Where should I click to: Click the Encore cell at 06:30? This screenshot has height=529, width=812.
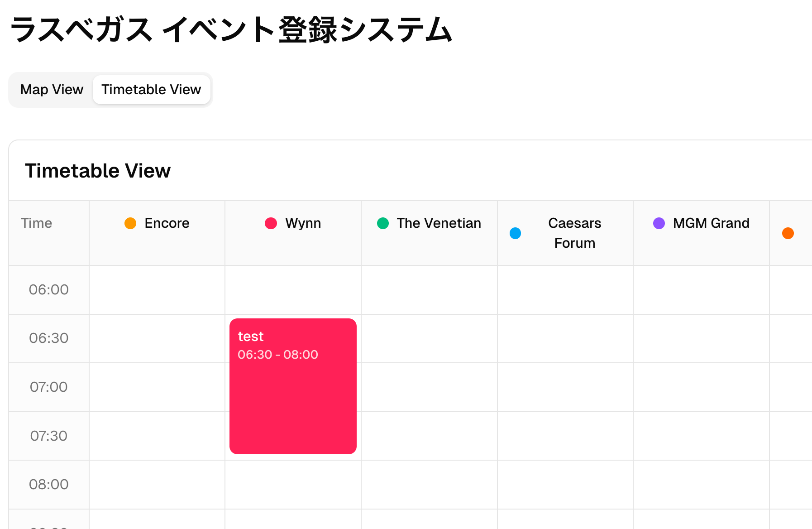coord(157,338)
